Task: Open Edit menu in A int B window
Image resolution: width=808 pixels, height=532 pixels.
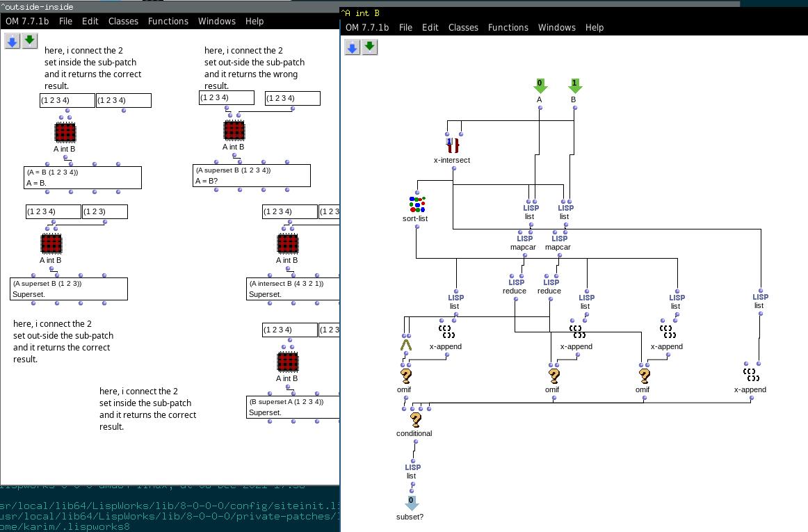Action: click(x=430, y=27)
